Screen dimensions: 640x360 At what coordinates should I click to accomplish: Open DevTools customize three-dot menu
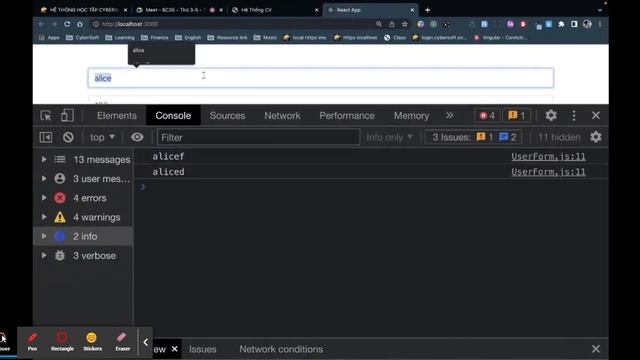[x=573, y=116]
